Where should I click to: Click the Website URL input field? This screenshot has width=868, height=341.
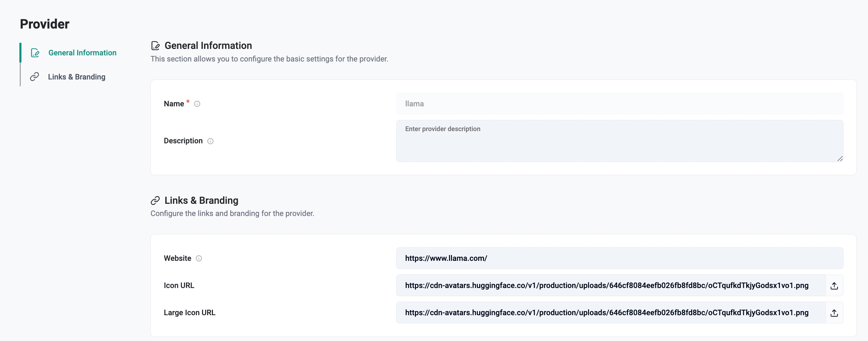click(619, 258)
